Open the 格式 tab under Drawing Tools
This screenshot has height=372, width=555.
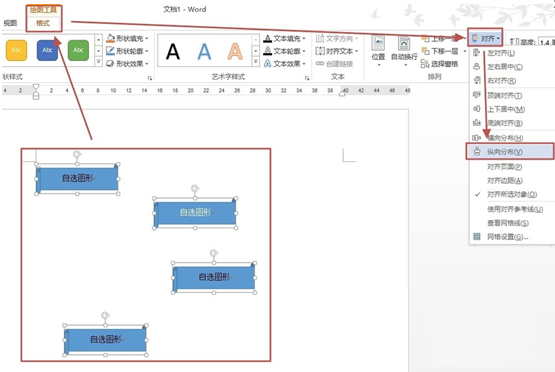tap(43, 23)
